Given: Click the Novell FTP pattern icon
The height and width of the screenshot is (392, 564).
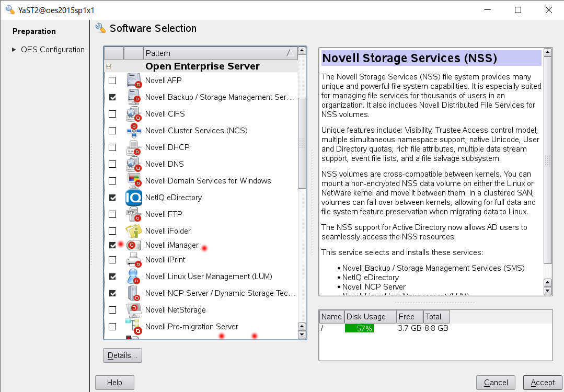Looking at the screenshot, I should (x=134, y=214).
